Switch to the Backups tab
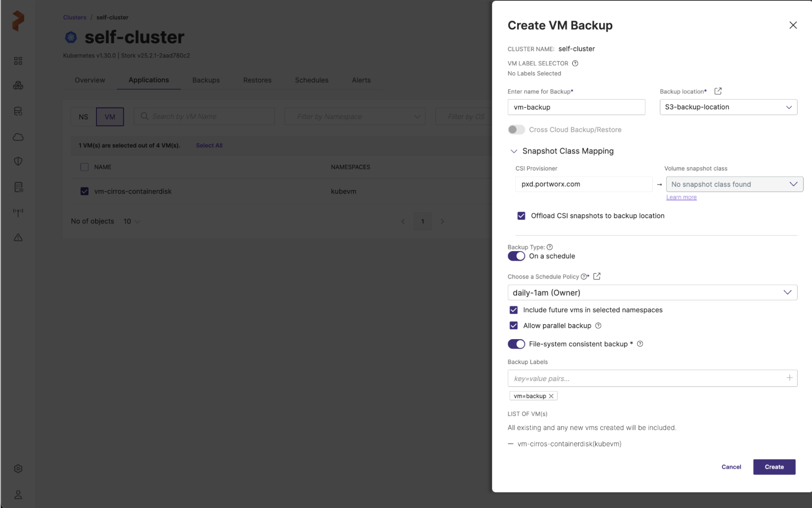The image size is (812, 508). (x=206, y=80)
